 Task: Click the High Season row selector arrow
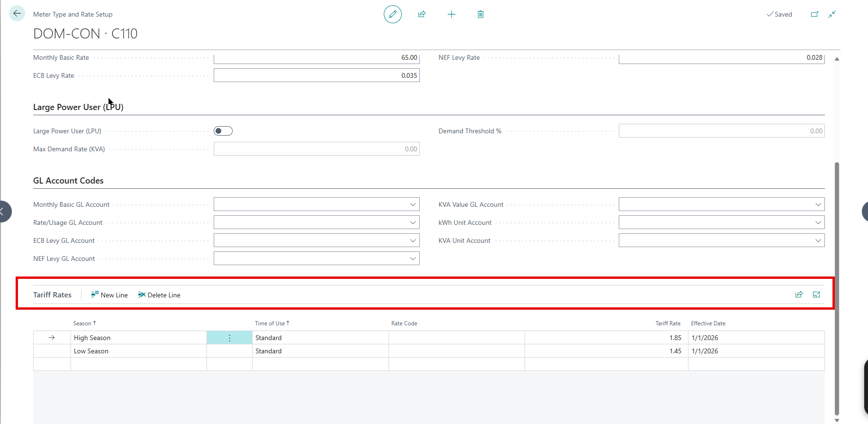[52, 338]
